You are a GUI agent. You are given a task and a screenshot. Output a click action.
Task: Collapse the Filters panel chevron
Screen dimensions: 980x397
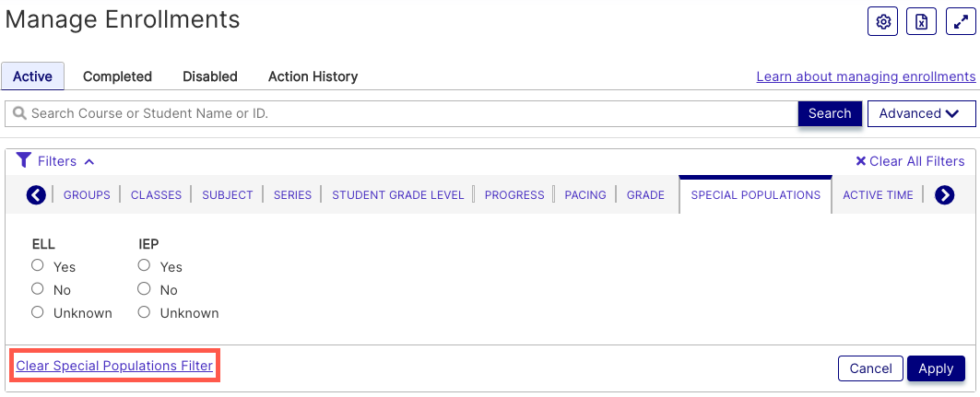[x=89, y=162]
